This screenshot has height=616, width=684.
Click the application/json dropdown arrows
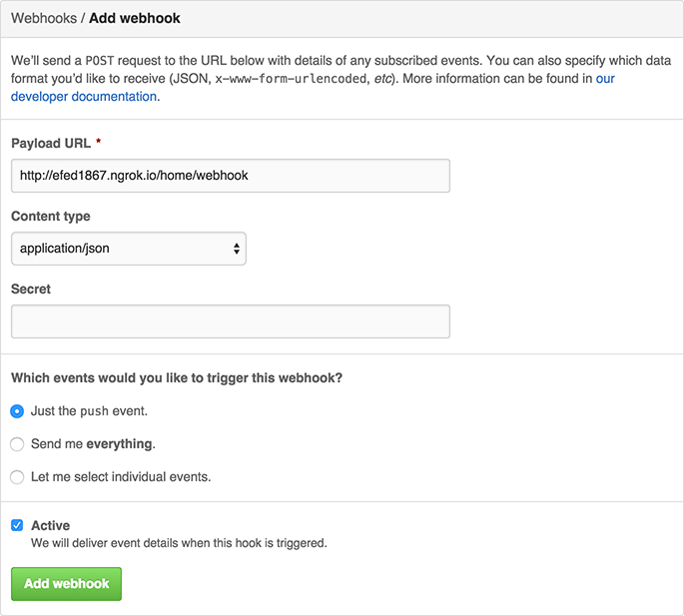(x=237, y=249)
